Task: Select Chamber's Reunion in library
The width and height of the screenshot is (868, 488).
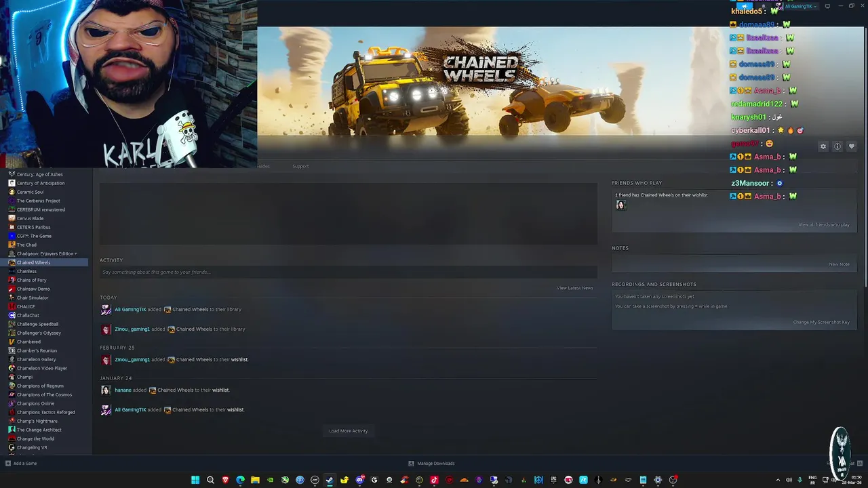Action: pyautogui.click(x=45, y=350)
